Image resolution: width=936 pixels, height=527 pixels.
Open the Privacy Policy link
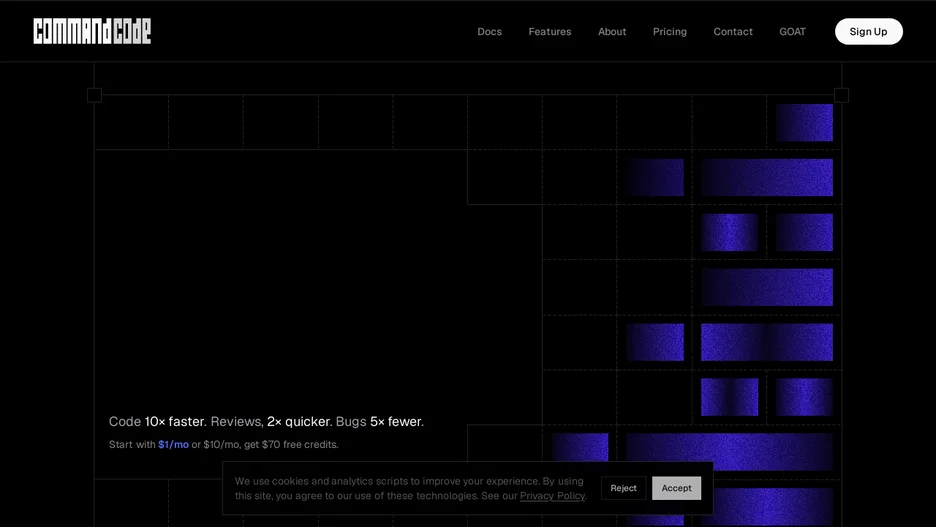[552, 496]
